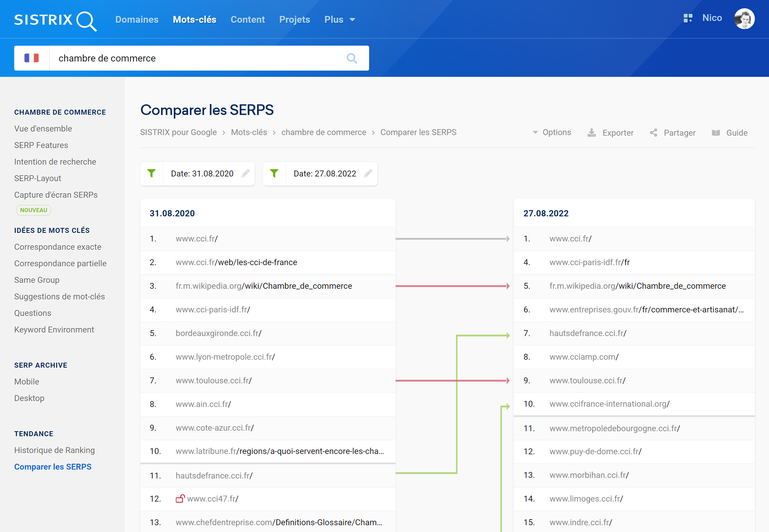This screenshot has height=532, width=769.
Task: Click the green filter funnel icon for 31.08.2020
Action: tap(151, 173)
